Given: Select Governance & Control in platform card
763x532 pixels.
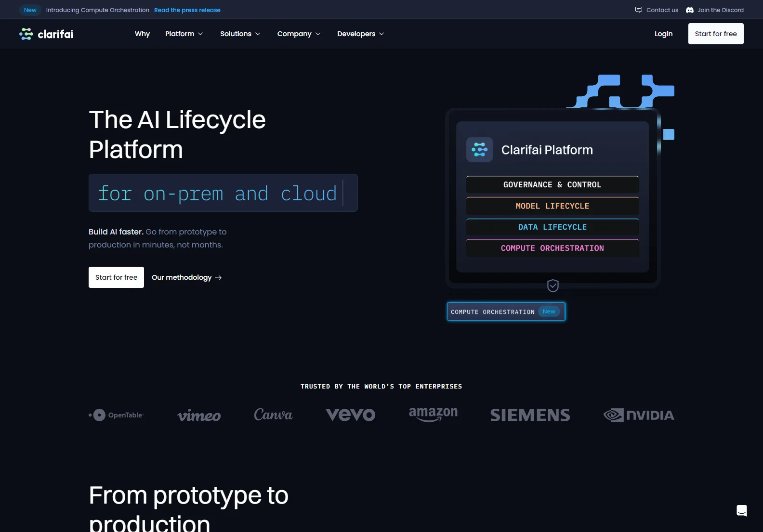Looking at the screenshot, I should point(553,184).
